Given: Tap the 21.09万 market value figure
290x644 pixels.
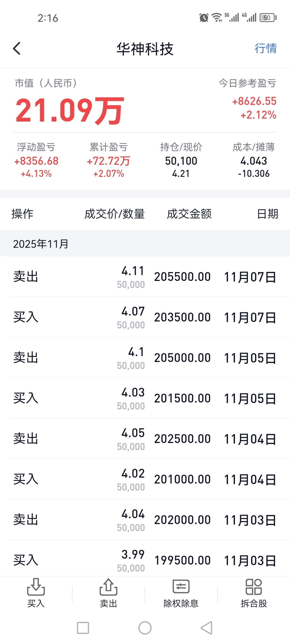Looking at the screenshot, I should click(70, 110).
